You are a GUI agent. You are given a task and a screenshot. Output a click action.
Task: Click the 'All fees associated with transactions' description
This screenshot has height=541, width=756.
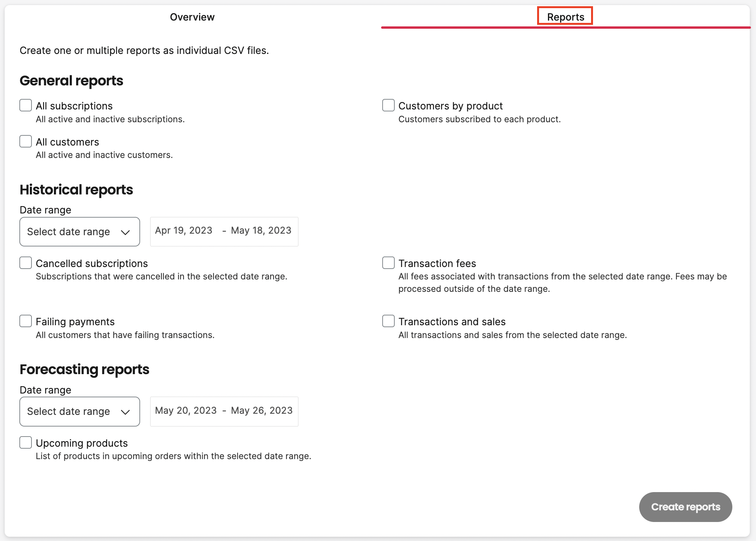[x=563, y=283]
